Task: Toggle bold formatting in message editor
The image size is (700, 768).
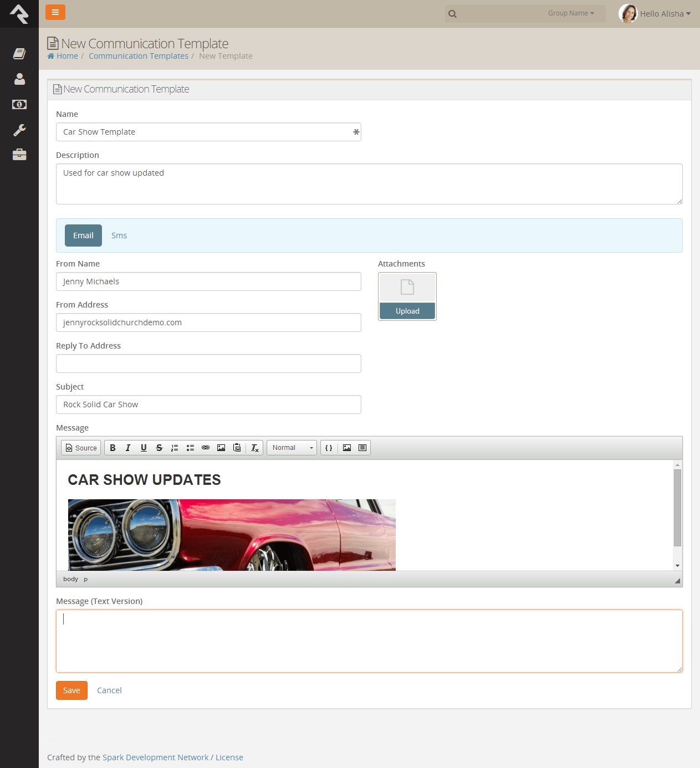Action: [113, 448]
